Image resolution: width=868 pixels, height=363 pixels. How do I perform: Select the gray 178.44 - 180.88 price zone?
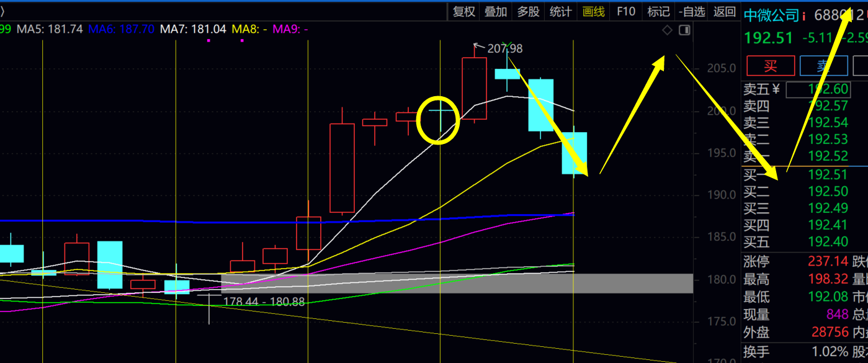pos(457,284)
